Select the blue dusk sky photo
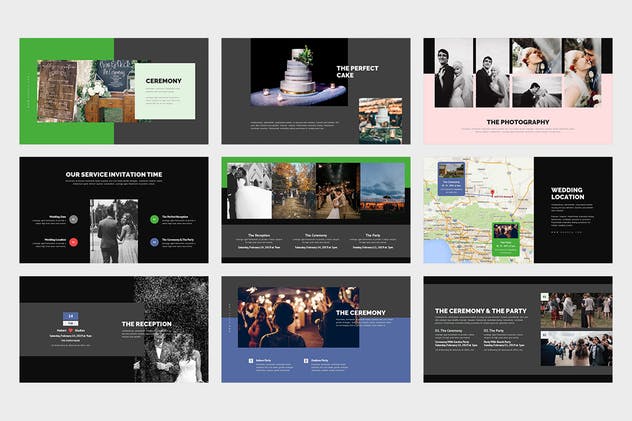The height and width of the screenshot is (421, 632). point(383,191)
